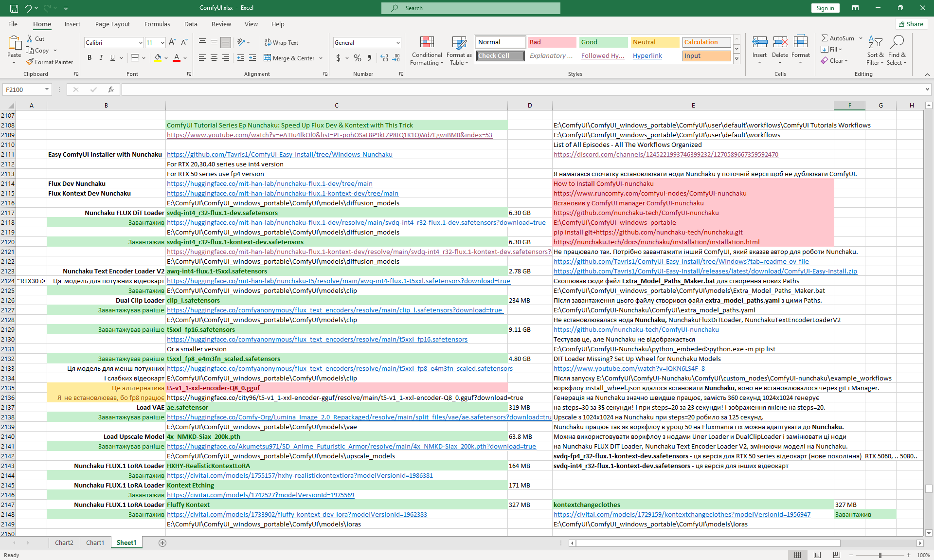
Task: Click the Sign in button
Action: 825,8
